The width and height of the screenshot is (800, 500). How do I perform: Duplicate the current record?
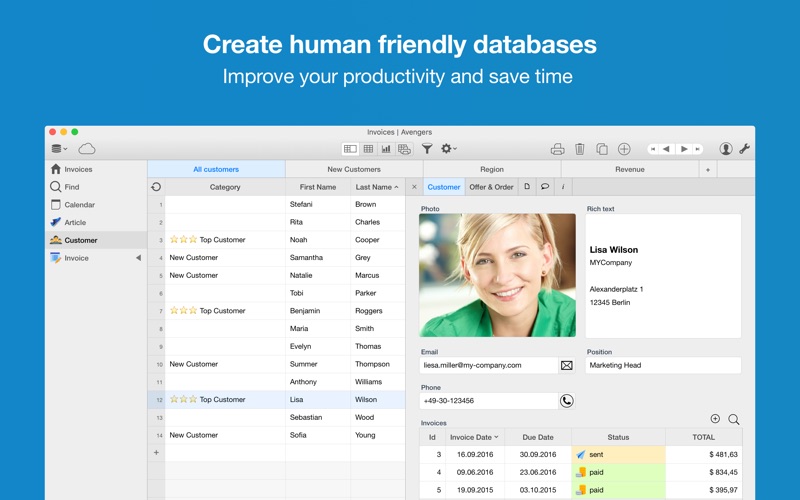602,149
